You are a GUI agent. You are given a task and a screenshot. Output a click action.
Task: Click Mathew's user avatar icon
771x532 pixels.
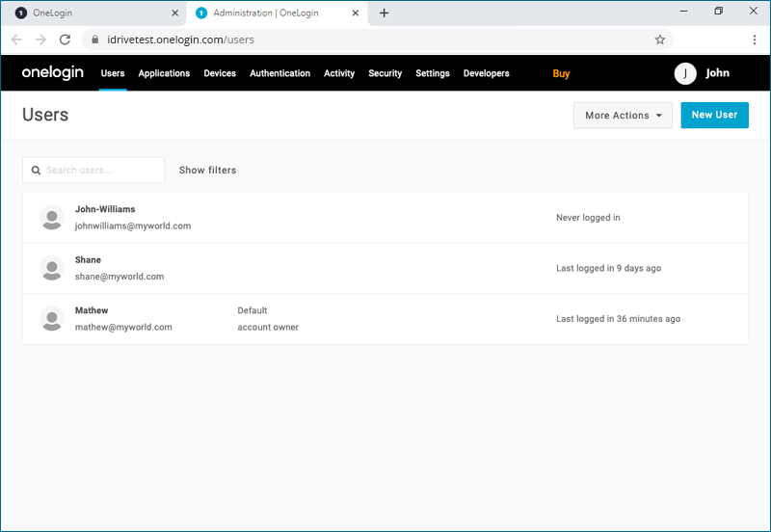pos(52,319)
